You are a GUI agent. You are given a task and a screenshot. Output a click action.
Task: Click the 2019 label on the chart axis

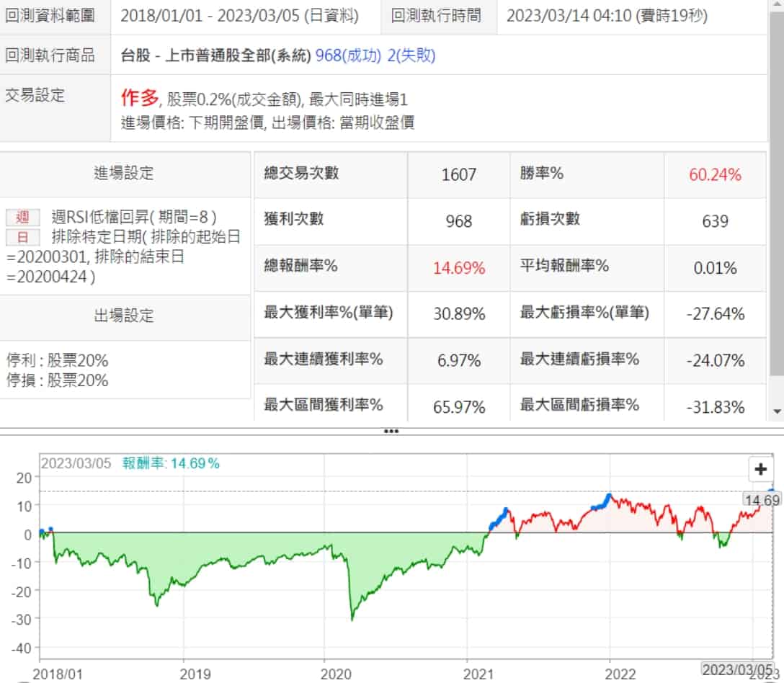coord(195,674)
